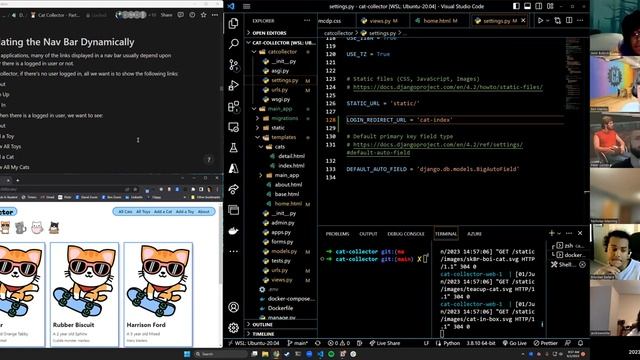640x360 pixels.
Task: Click Share in the Notion window
Action: (x=166, y=15)
